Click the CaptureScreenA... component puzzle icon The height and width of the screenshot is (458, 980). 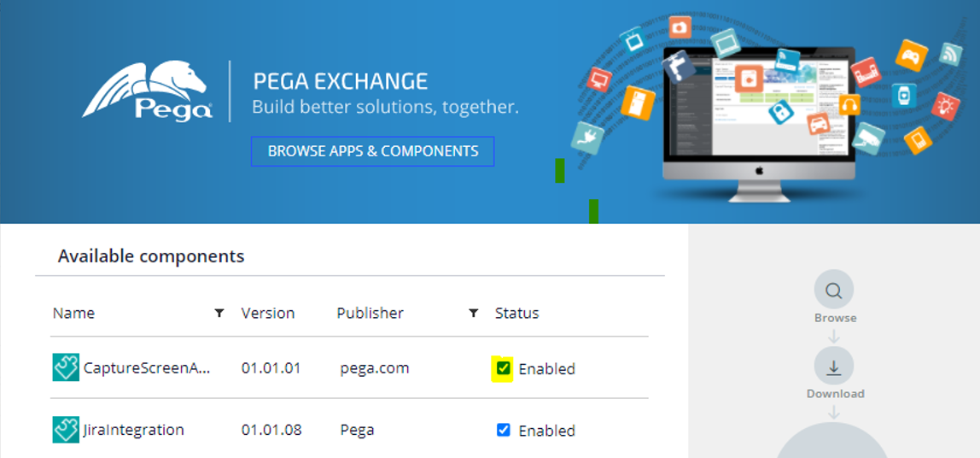click(66, 367)
